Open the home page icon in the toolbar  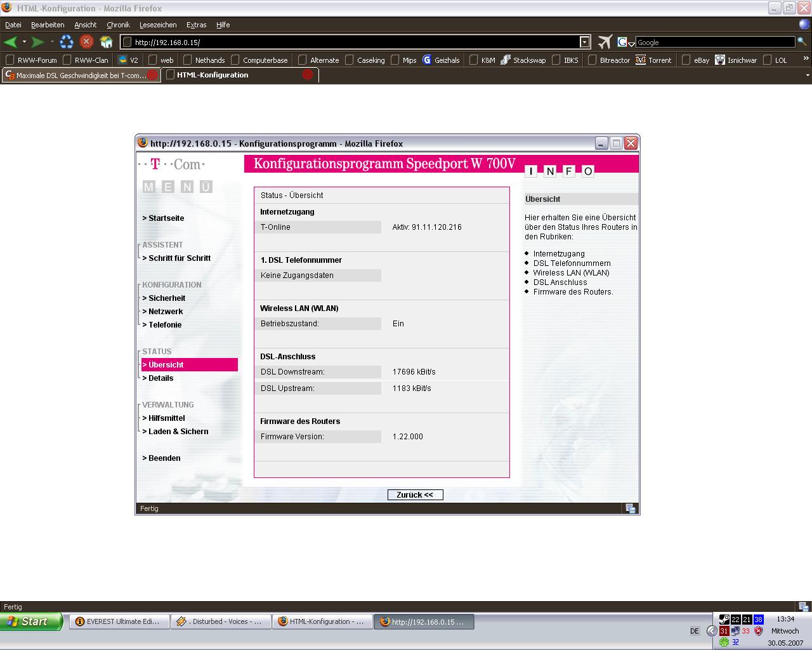107,42
